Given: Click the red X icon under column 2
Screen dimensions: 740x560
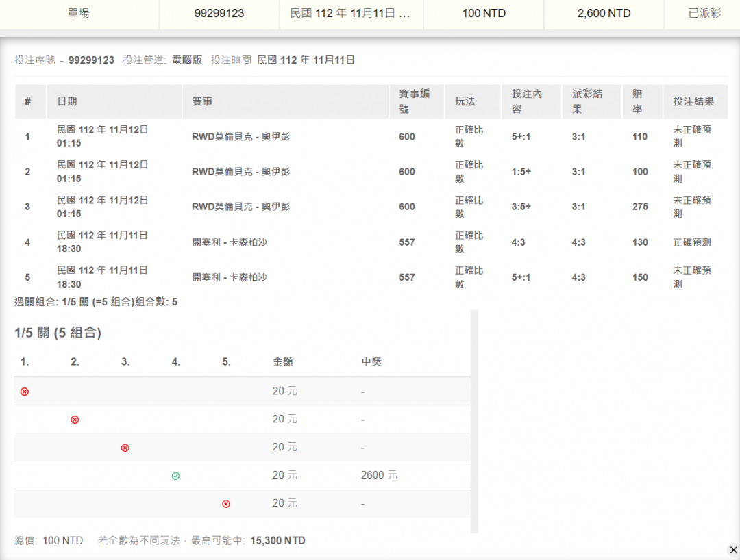Looking at the screenshot, I should (75, 420).
